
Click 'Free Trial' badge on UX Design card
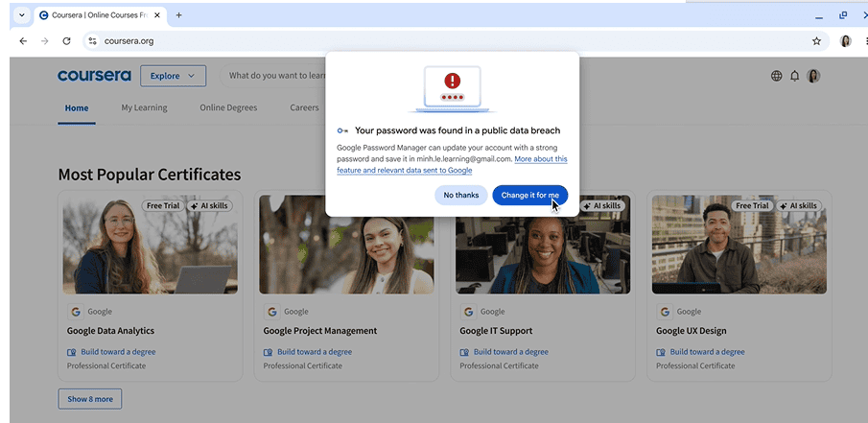752,205
